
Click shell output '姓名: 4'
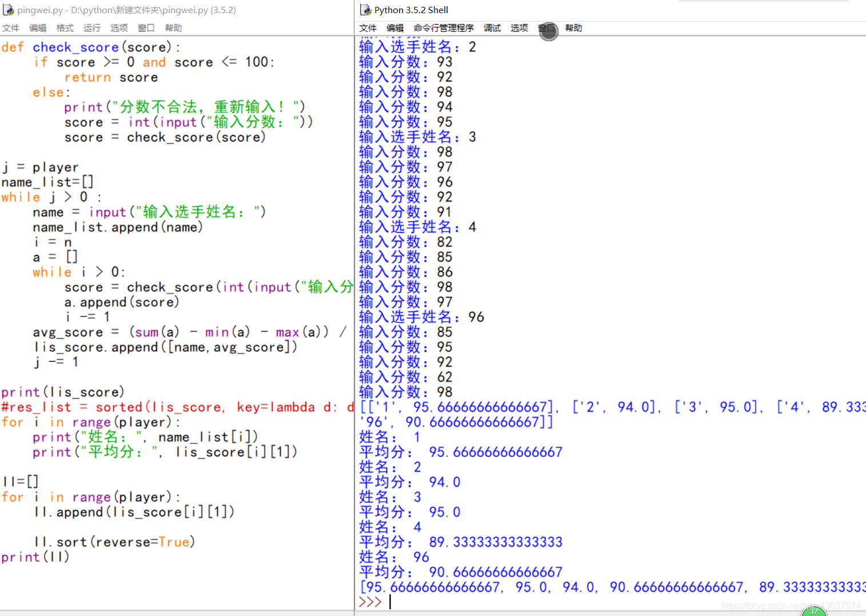(390, 527)
